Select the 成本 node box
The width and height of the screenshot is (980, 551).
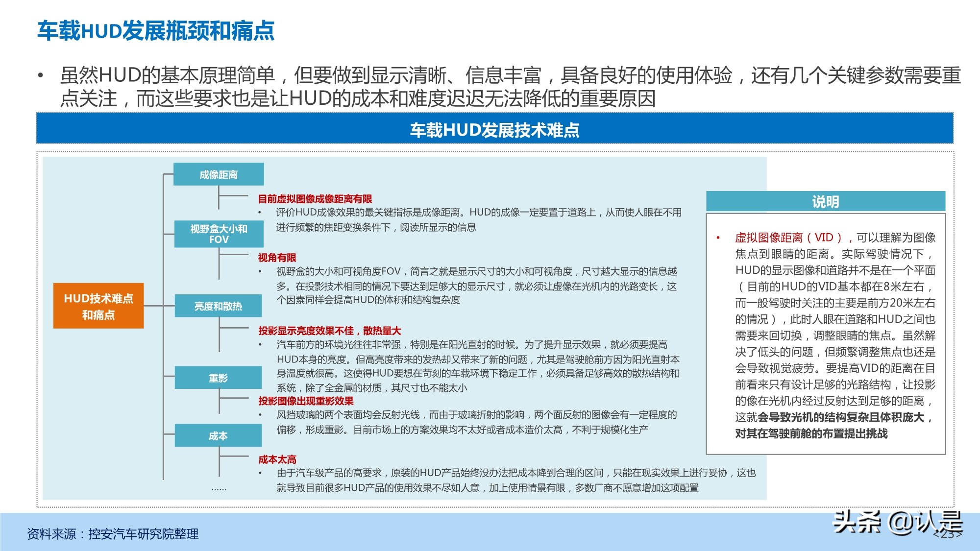pyautogui.click(x=218, y=435)
